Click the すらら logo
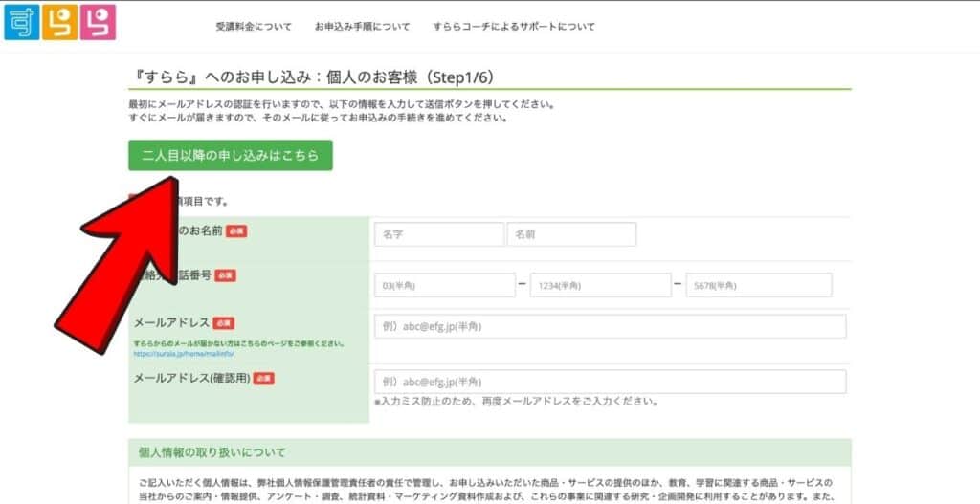980x504 pixels. [x=60, y=22]
